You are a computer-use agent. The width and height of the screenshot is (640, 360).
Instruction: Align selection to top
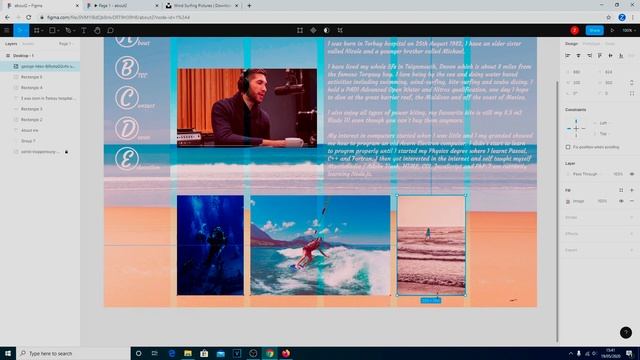coord(600,56)
